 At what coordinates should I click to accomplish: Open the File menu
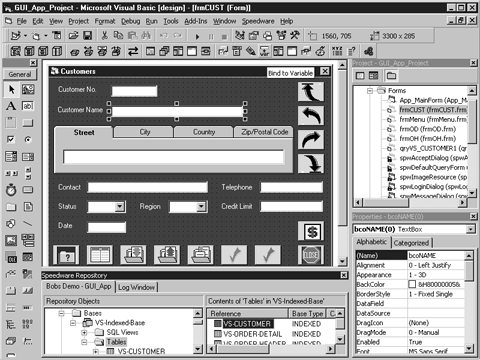click(x=22, y=21)
